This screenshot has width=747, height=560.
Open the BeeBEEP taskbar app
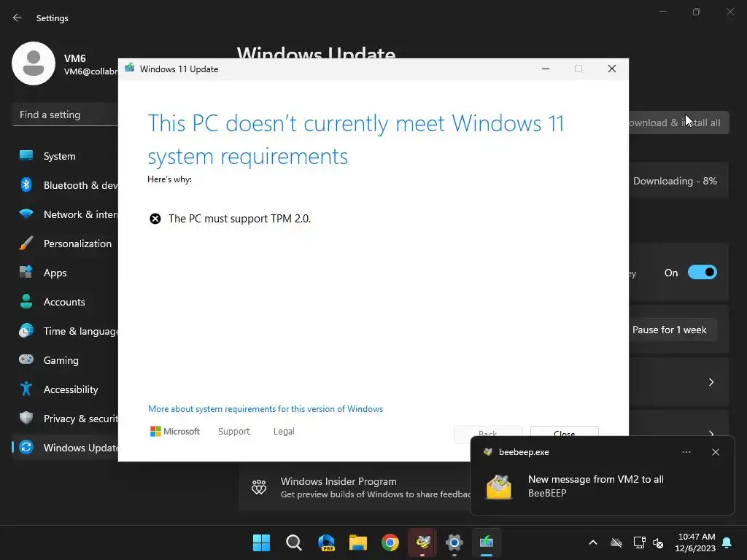422,542
